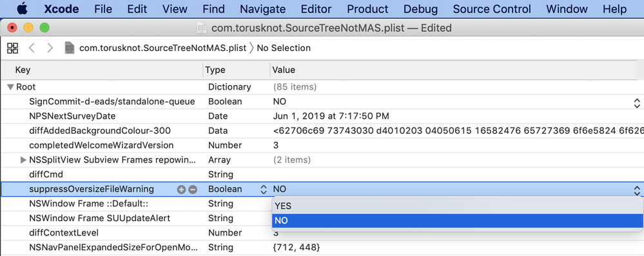644x256 pixels.
Task: Click the document proxy icon in title bar
Action: click(x=202, y=28)
